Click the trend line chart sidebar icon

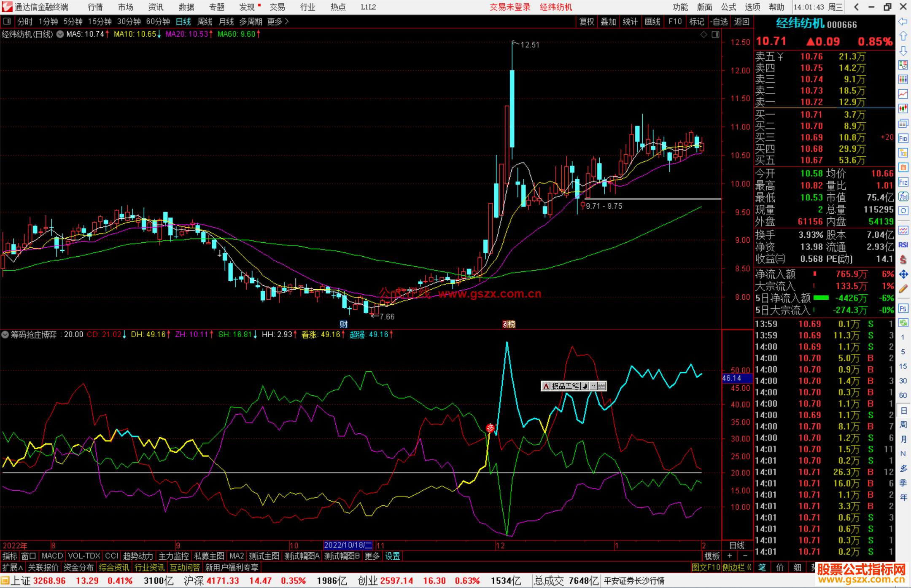point(903,94)
